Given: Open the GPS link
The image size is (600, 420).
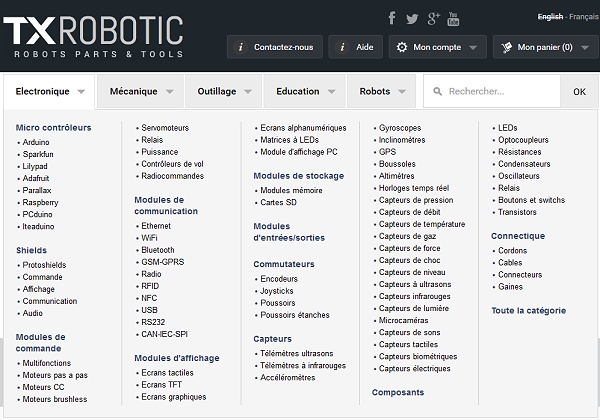Looking at the screenshot, I should [x=387, y=152].
